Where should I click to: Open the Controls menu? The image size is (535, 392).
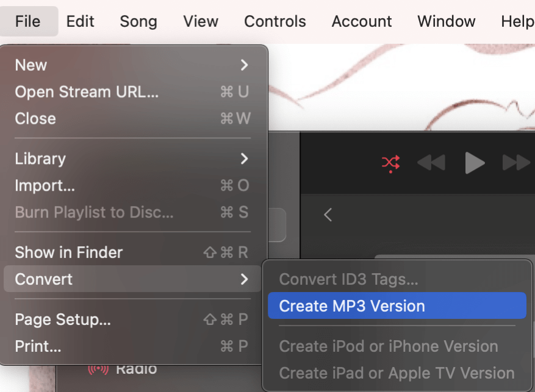click(x=275, y=21)
